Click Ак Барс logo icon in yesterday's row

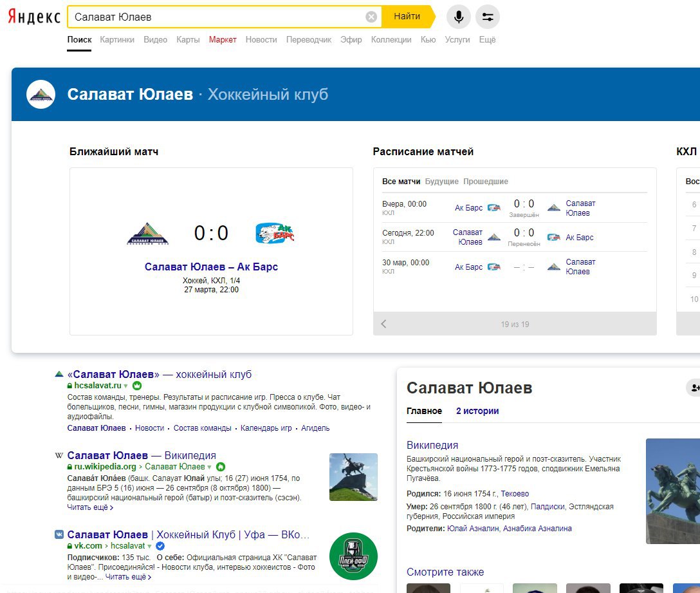point(493,208)
